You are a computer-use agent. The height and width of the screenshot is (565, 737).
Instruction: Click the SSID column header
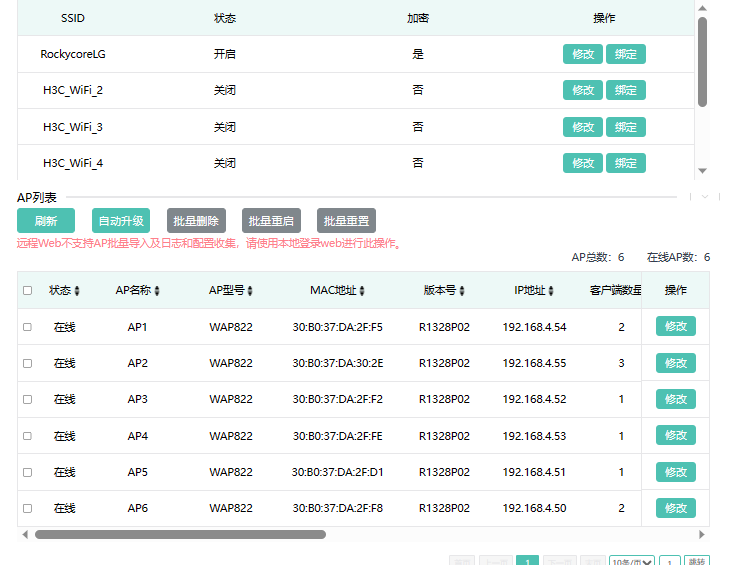pyautogui.click(x=73, y=18)
